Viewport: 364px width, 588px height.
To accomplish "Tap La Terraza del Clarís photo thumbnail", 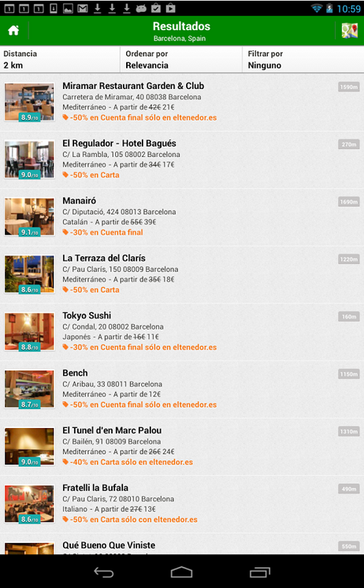I will point(30,274).
